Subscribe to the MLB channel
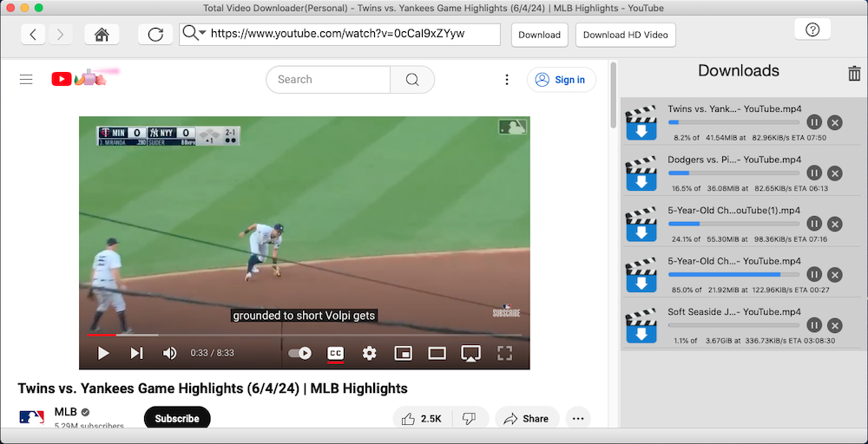 (x=177, y=418)
